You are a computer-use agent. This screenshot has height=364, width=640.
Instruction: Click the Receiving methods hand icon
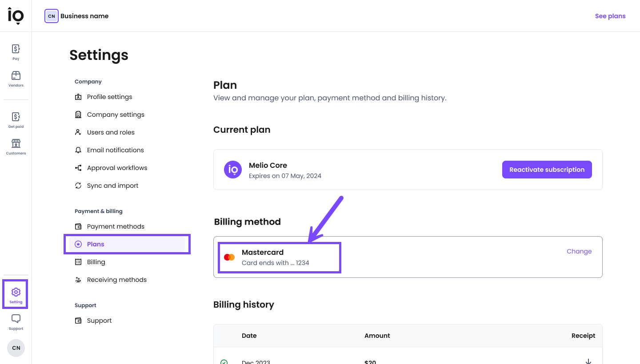click(78, 280)
